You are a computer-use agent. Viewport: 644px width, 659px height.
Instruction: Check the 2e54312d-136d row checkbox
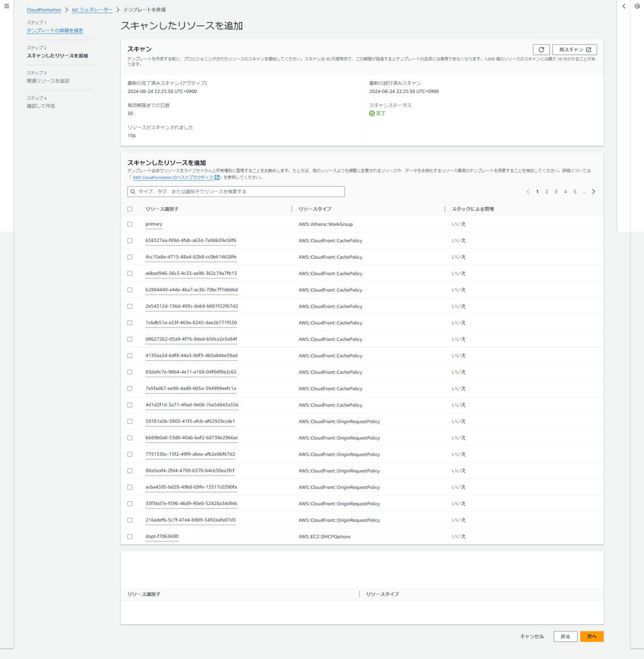130,306
